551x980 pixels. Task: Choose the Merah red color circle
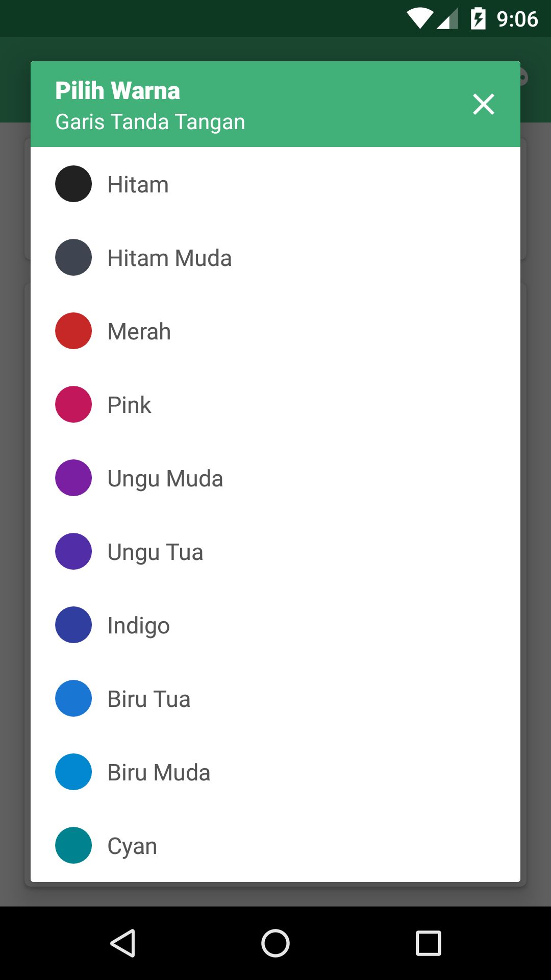pos(73,331)
